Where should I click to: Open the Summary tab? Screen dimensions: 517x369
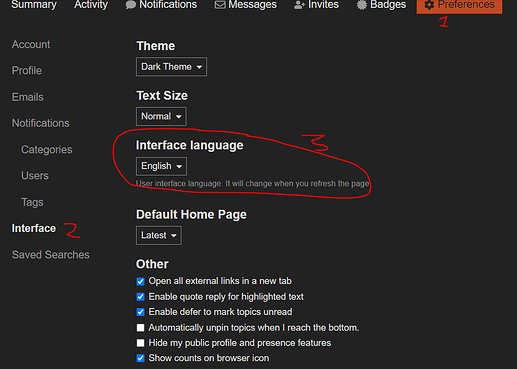(34, 5)
